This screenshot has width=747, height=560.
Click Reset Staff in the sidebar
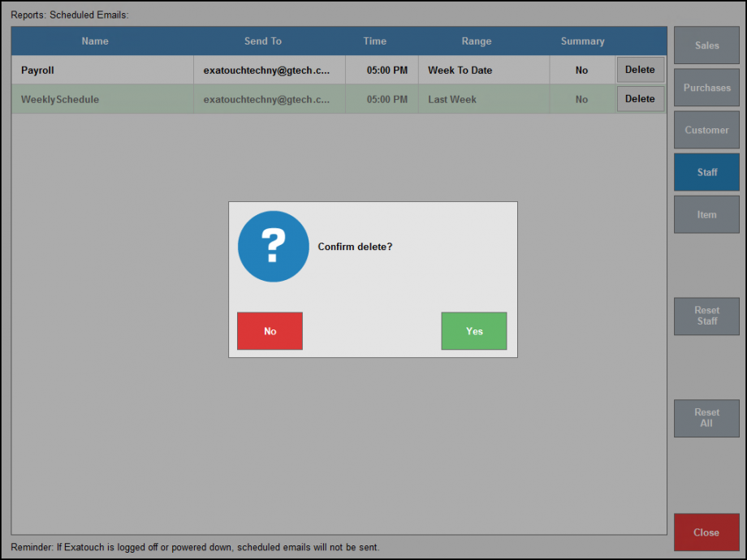pyautogui.click(x=706, y=317)
